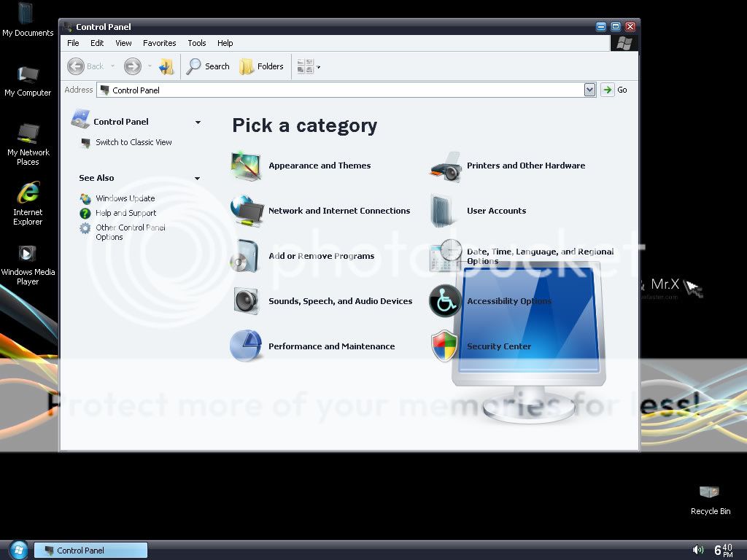The width and height of the screenshot is (747, 560).
Task: Click the system tray clock
Action: [723, 550]
